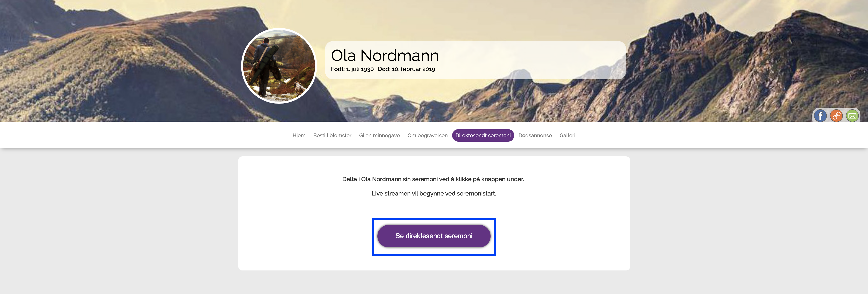Open the Bestill blomster tab

click(x=332, y=135)
